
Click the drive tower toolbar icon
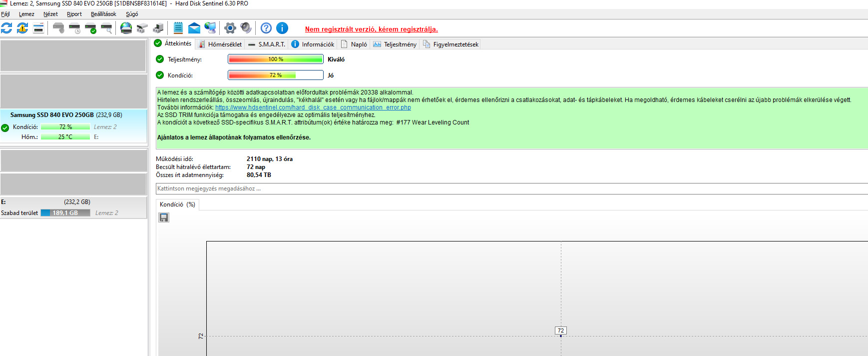coord(158,28)
